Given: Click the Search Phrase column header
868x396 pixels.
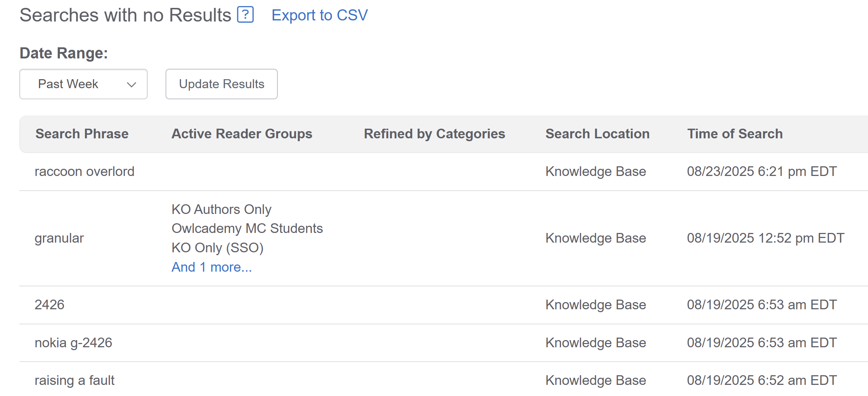Looking at the screenshot, I should tap(82, 134).
